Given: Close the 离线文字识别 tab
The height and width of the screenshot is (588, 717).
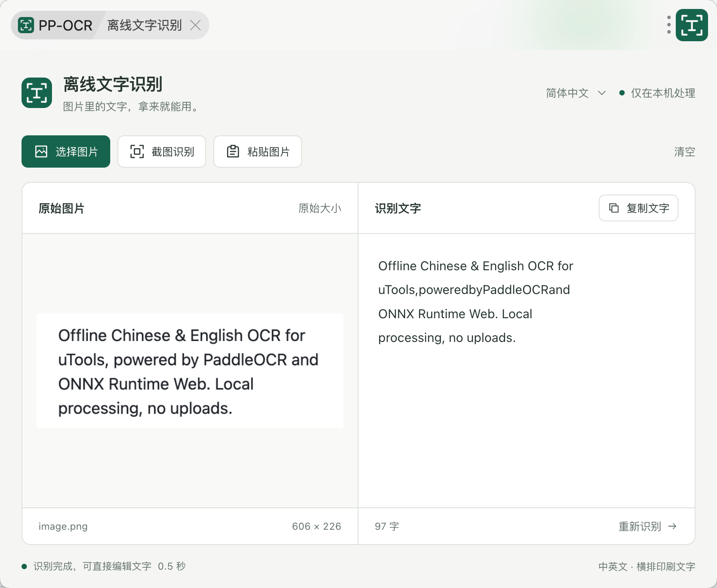Looking at the screenshot, I should coord(195,25).
